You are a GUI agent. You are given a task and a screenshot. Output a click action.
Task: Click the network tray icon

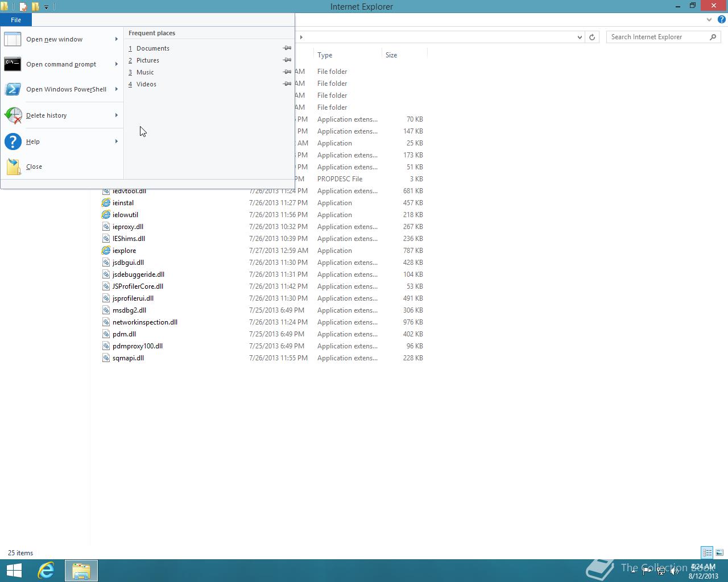pos(661,571)
